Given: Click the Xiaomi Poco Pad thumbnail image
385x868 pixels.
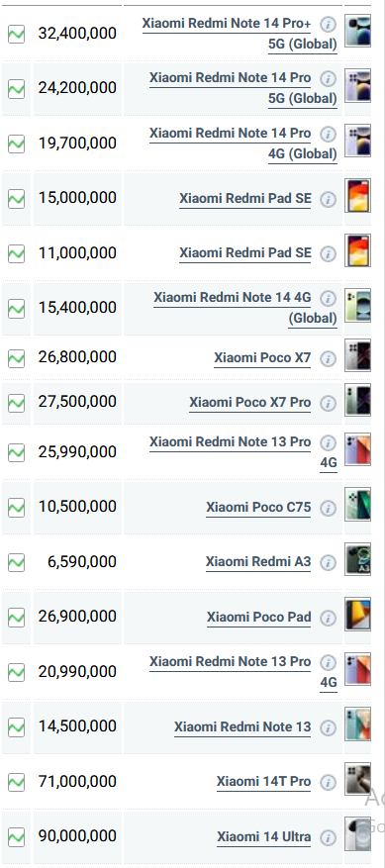Looking at the screenshot, I should tap(357, 615).
